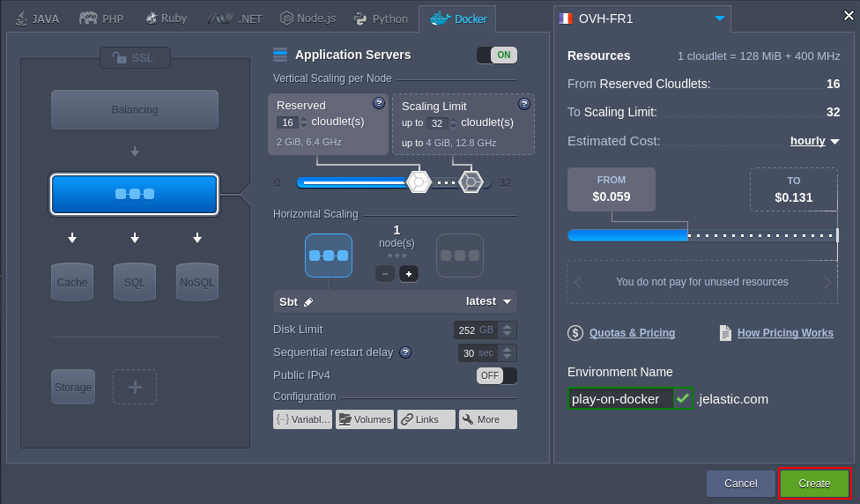Adjust Disk Limit stepper arrows
This screenshot has height=504, width=860.
[508, 330]
